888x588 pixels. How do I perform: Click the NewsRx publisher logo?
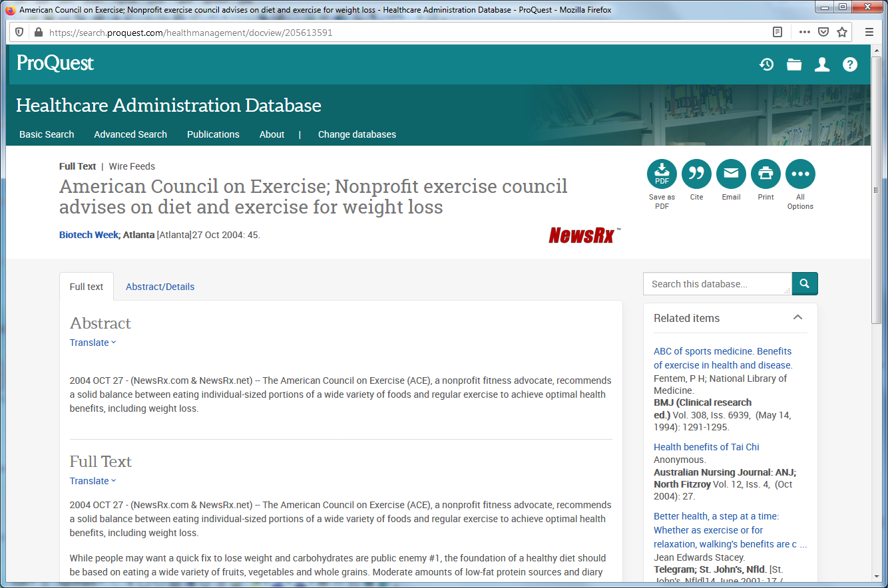pyautogui.click(x=584, y=235)
